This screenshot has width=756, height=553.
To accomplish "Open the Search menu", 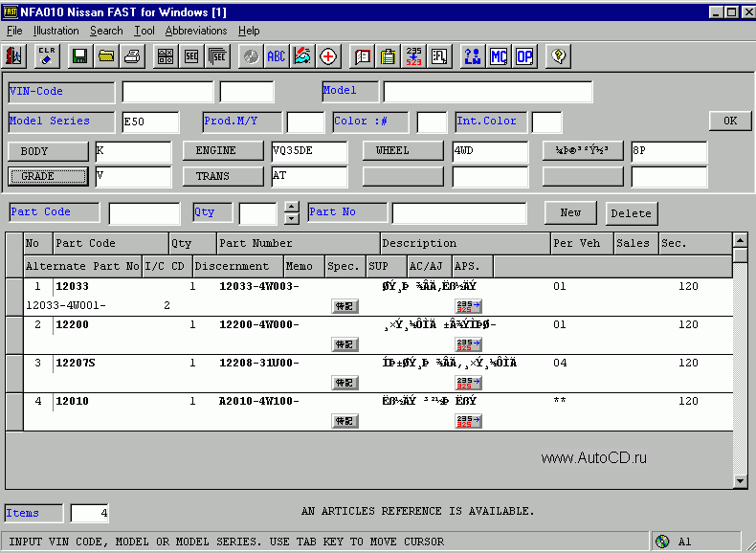I will click(x=106, y=31).
